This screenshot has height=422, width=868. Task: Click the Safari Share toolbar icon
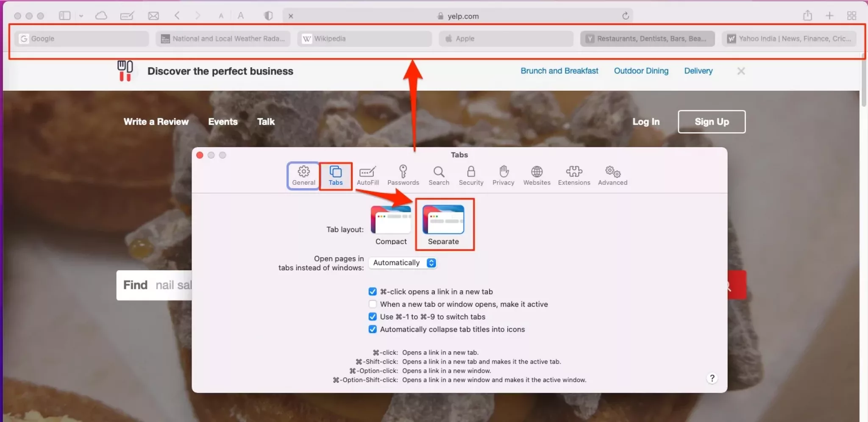point(807,16)
